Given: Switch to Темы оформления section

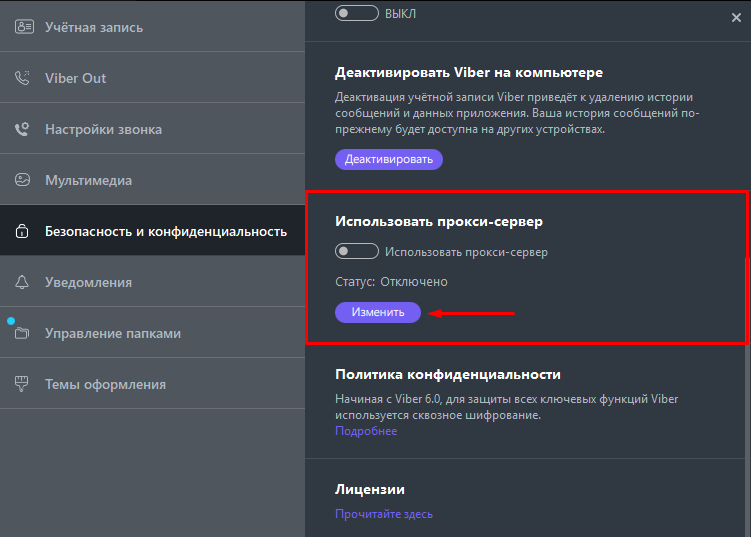Looking at the screenshot, I should coord(152,384).
